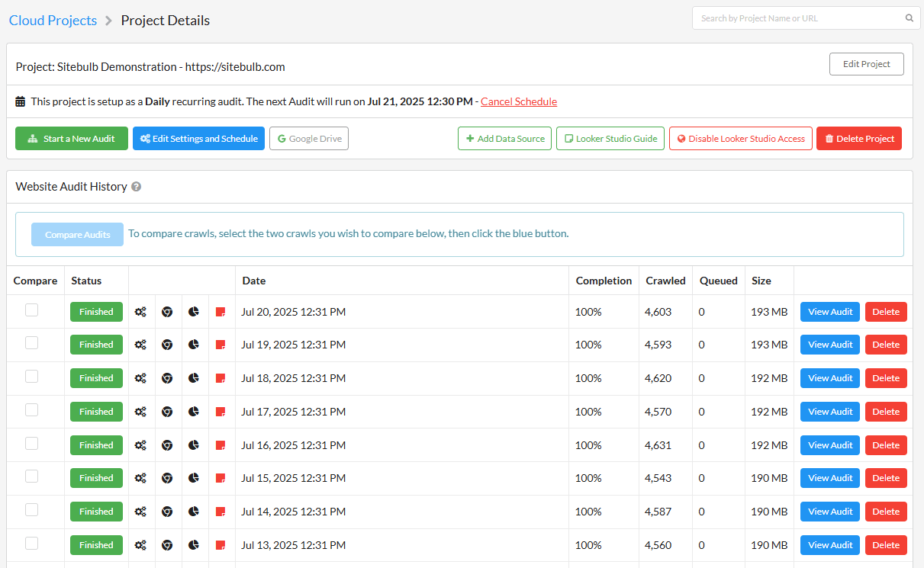Click the Crawled column header
This screenshot has height=568, width=924.
pyautogui.click(x=666, y=281)
